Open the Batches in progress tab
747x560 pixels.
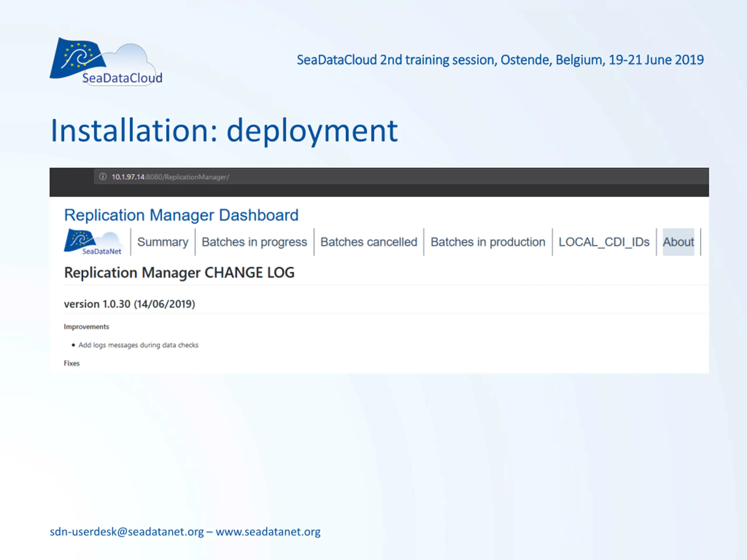(x=254, y=242)
